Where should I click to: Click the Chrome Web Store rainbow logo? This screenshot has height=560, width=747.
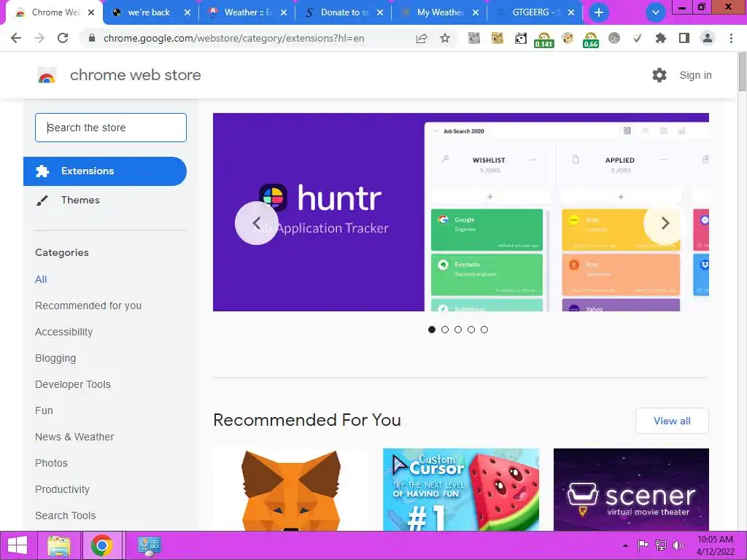coord(47,75)
